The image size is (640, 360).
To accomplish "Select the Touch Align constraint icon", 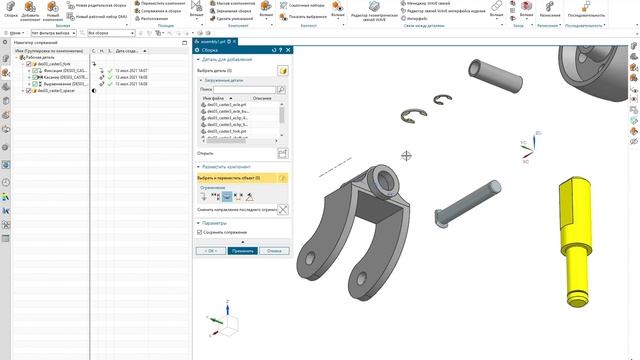I will pos(215,197).
